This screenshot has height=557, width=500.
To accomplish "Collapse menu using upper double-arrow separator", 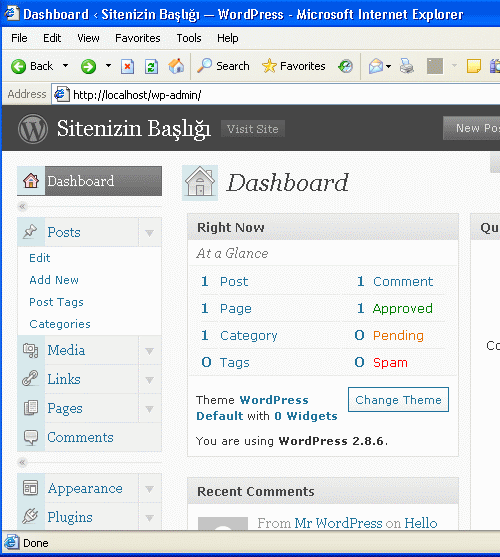I will (22, 206).
